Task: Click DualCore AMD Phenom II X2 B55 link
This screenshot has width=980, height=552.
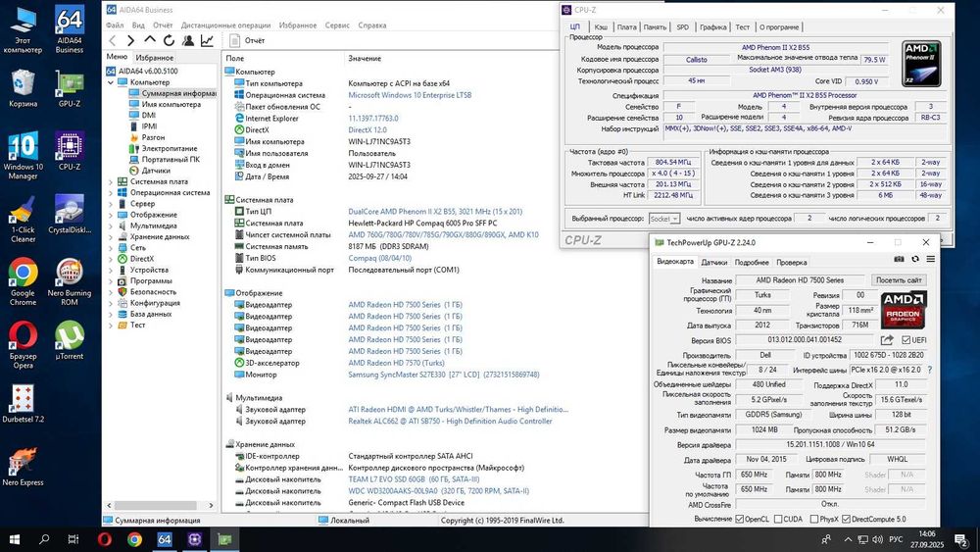Action: [435, 212]
